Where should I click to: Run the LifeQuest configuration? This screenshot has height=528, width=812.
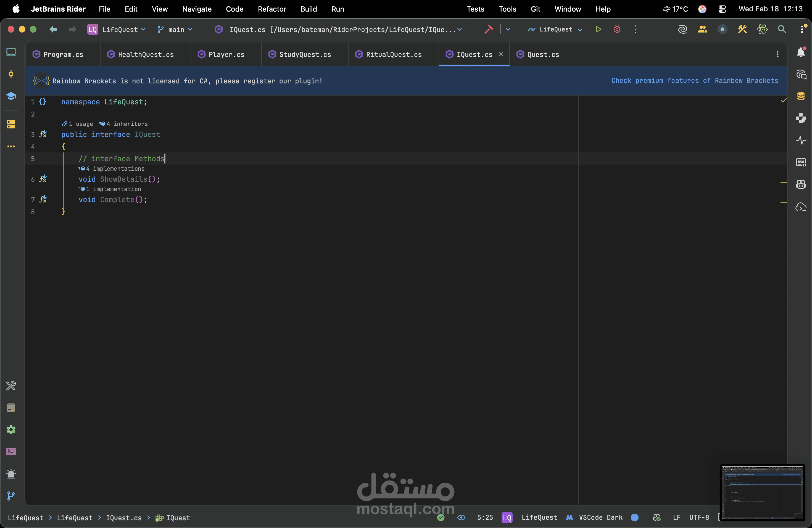(x=599, y=29)
